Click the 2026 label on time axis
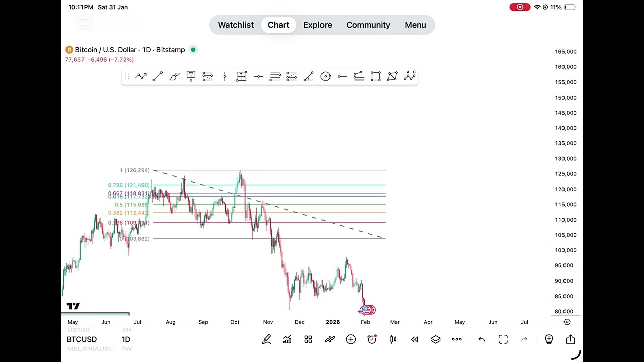 333,322
